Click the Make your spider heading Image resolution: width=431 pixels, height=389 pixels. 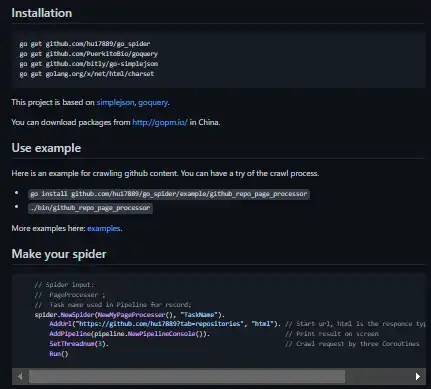tap(59, 254)
